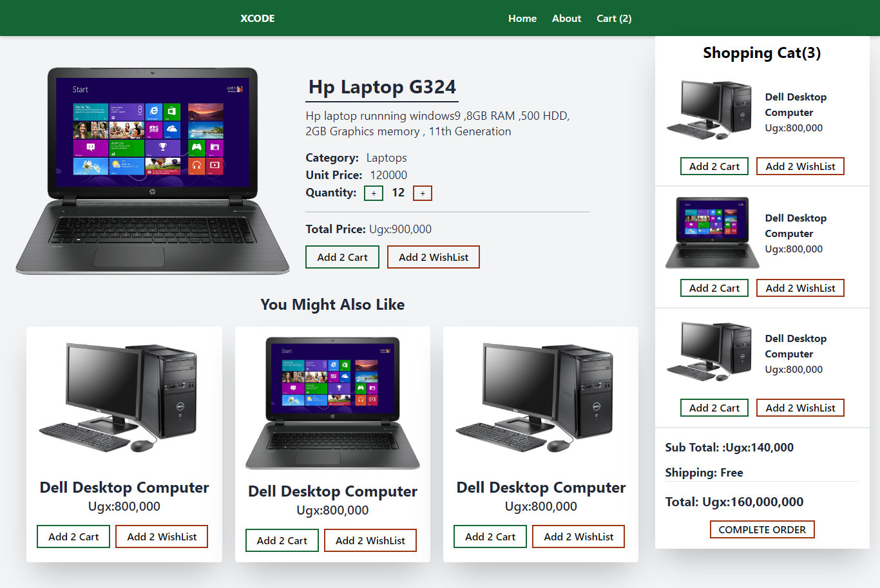Click the red-bordered quantity plus button
Image resolution: width=880 pixels, height=588 pixels.
(423, 193)
